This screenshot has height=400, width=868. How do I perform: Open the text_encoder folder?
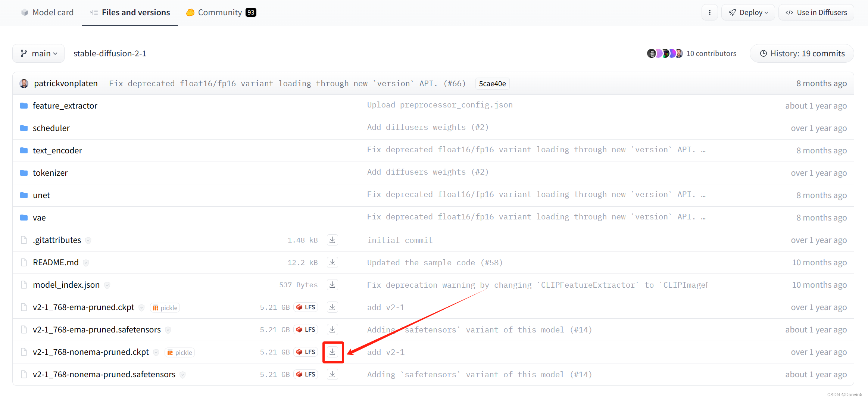point(57,150)
